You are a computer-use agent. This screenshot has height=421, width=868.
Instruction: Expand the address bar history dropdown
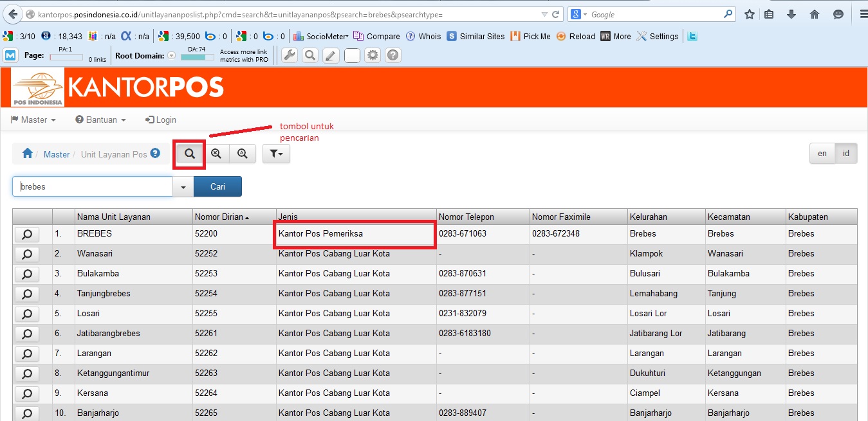(x=545, y=14)
